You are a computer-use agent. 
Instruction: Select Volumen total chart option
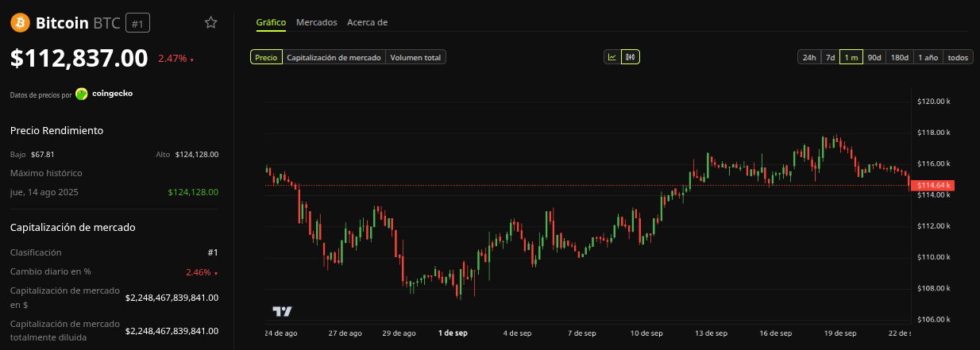pos(416,57)
